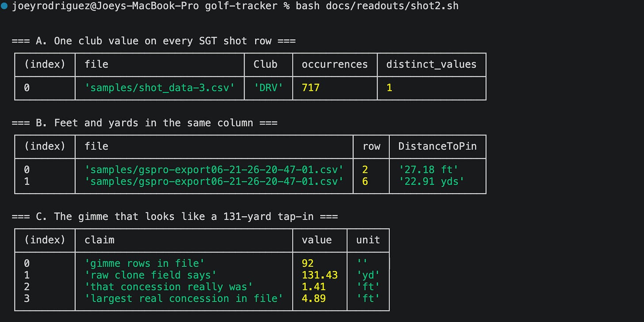Click the 717 occurrences value
This screenshot has width=644, height=322.
tap(310, 88)
